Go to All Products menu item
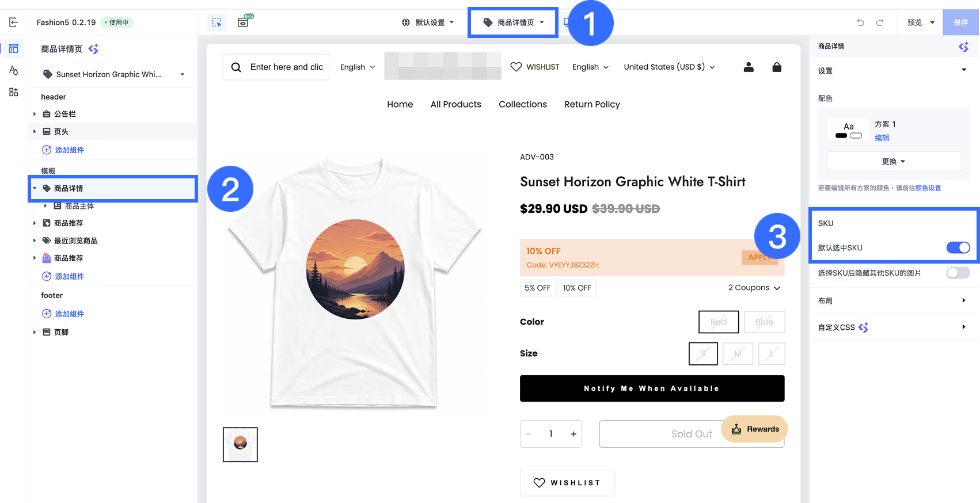Viewport: 980px width, 503px height. point(455,104)
